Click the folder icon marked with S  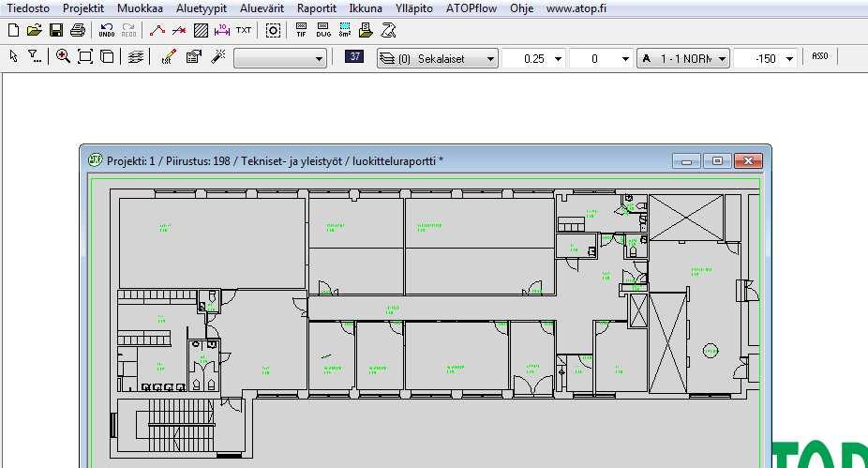click(x=366, y=30)
